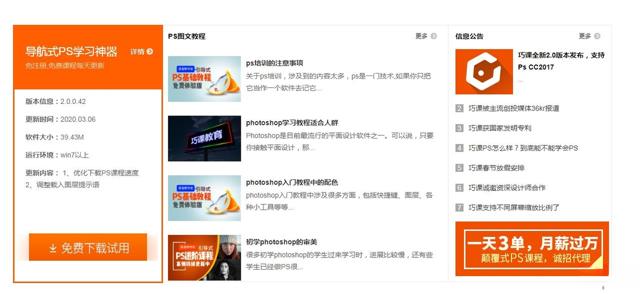Click thumbnail beside photoshop入门教程中的配色
The image size is (644, 294).
(204, 198)
